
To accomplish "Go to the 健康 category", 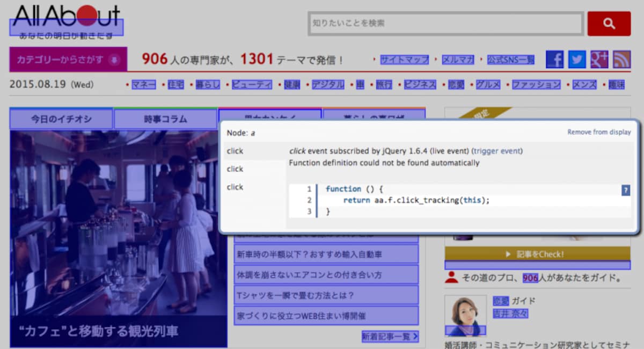I will coord(292,85).
